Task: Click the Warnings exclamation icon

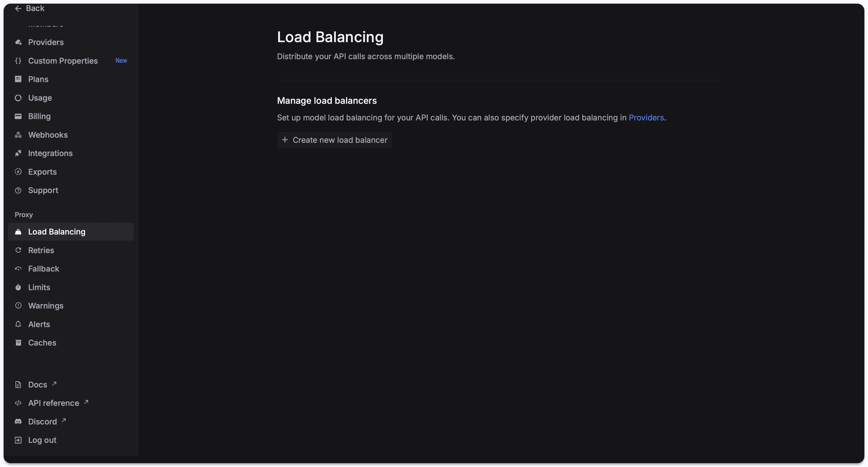Action: [x=18, y=306]
